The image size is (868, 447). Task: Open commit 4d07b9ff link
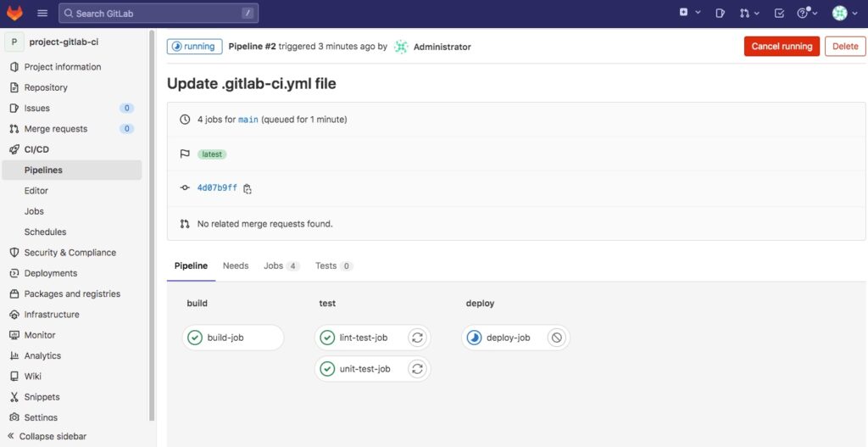coord(217,188)
